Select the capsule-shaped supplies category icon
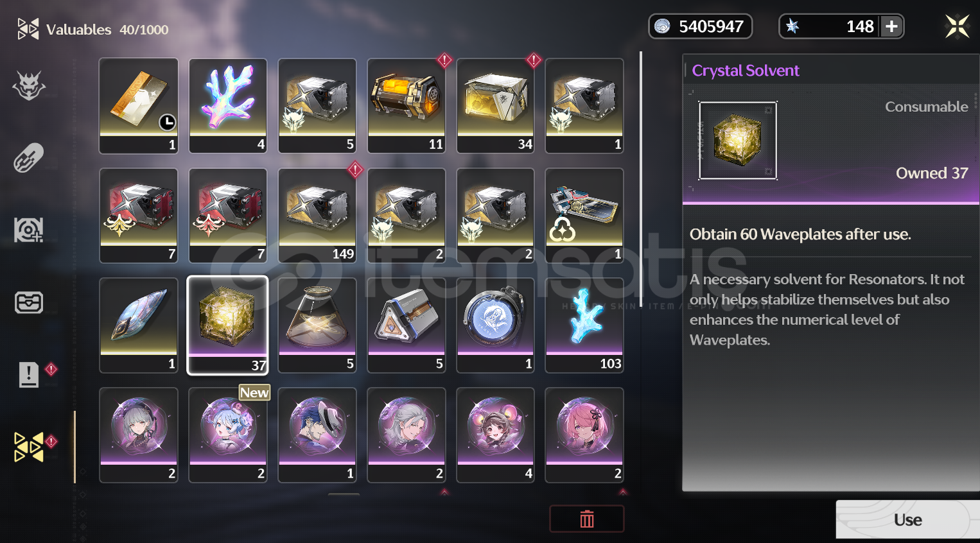Screen dimensions: 980x543 [x=29, y=302]
